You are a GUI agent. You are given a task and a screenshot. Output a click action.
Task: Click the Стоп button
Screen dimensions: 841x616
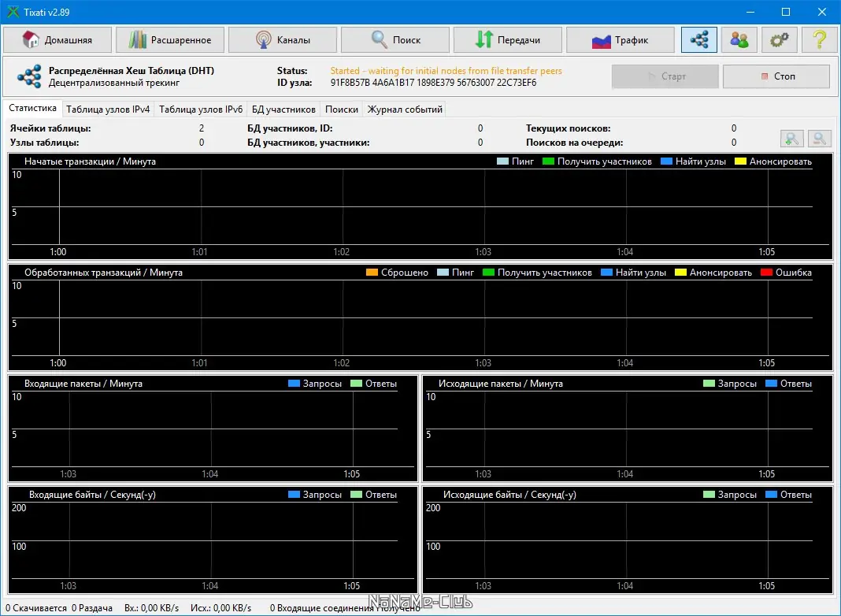pyautogui.click(x=776, y=76)
